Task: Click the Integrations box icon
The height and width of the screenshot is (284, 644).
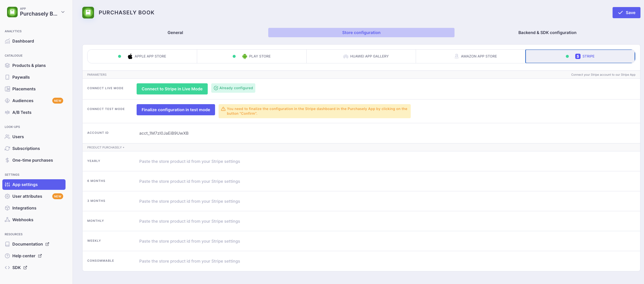Action: coord(7,208)
